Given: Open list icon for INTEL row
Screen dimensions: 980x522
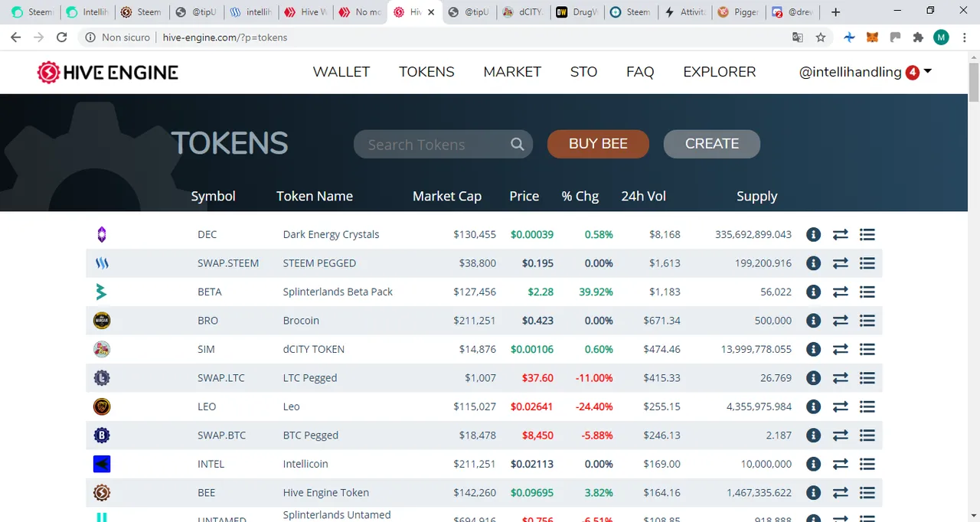Looking at the screenshot, I should tap(867, 464).
